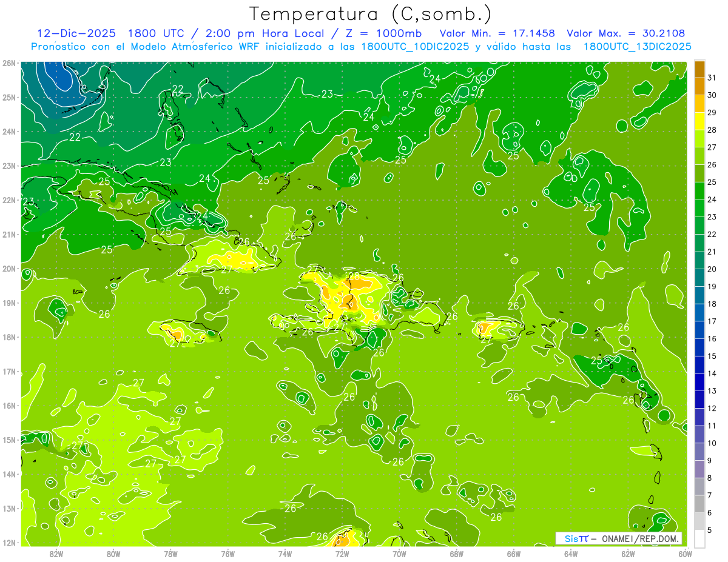Click the legend label '15' on colorbar
728x562 pixels.
tap(712, 356)
